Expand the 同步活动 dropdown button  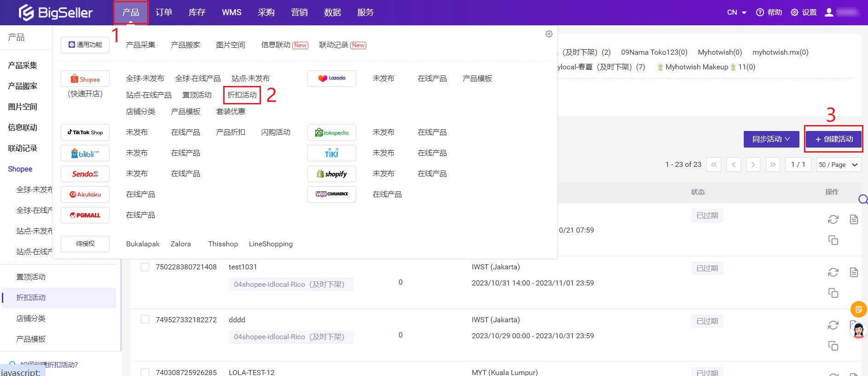pos(771,139)
